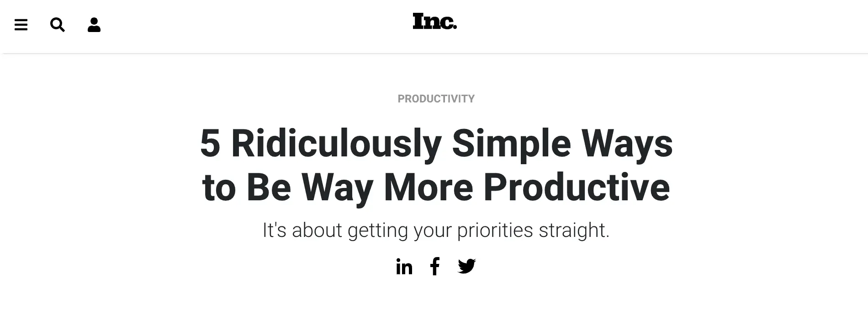Viewport: 868px width, 311px height.
Task: Select the word 'Productive' in the headline
Action: pyautogui.click(x=577, y=188)
